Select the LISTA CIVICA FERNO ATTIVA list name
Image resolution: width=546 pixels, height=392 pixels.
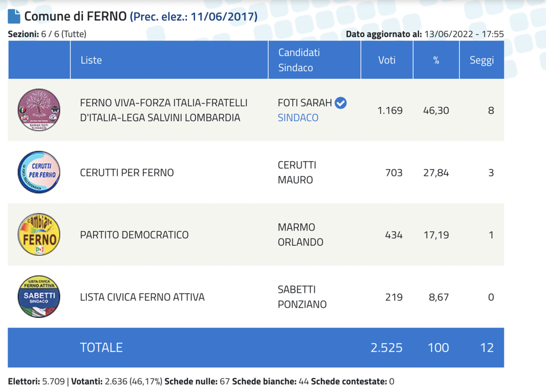click(x=142, y=297)
